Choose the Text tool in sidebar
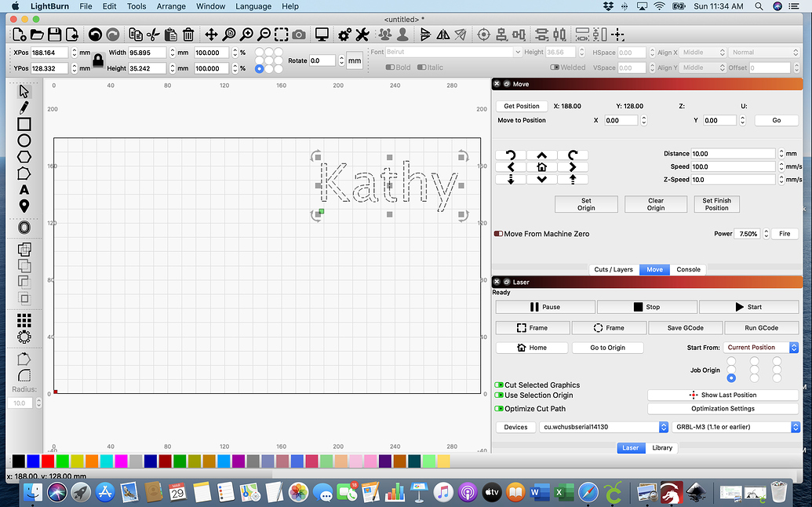 point(24,189)
